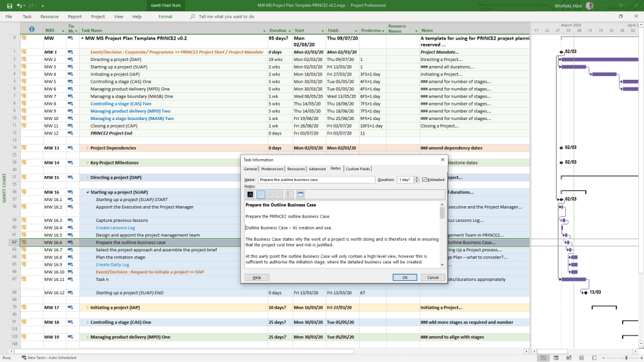Open the Duration column filter dropdown
644x362 pixels.
(291, 30)
